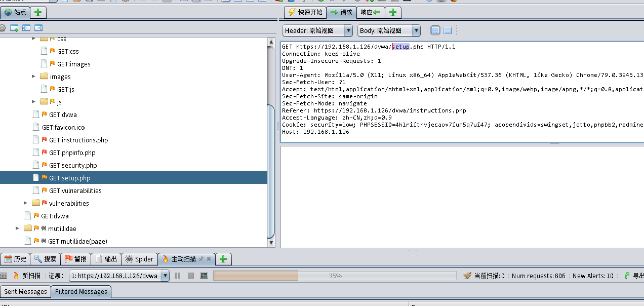Click inside the empty request body area
This screenshot has height=306, width=644.
(x=462, y=197)
